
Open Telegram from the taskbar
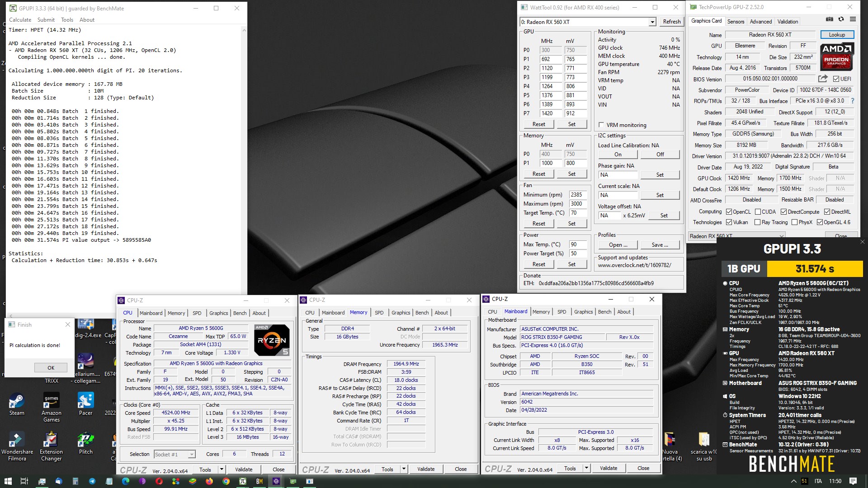click(x=92, y=481)
